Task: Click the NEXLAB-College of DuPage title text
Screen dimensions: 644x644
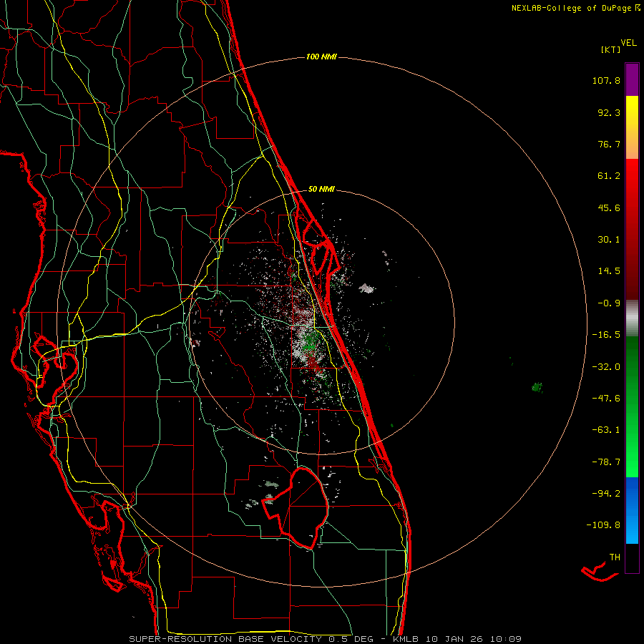Action: click(576, 8)
